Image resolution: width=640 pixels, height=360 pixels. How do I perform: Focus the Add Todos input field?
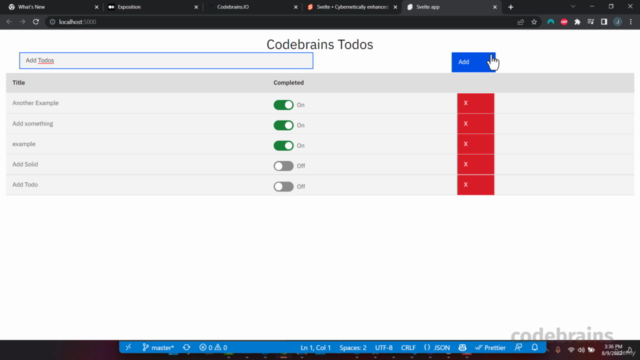point(166,60)
